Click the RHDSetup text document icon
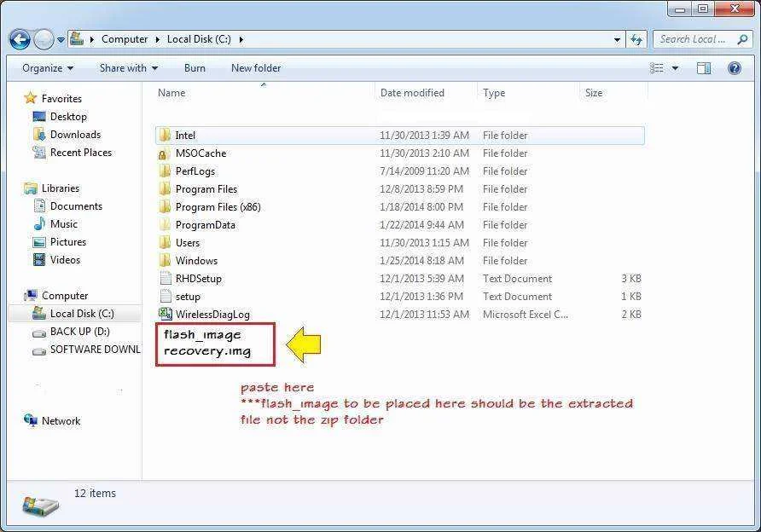 tap(165, 279)
